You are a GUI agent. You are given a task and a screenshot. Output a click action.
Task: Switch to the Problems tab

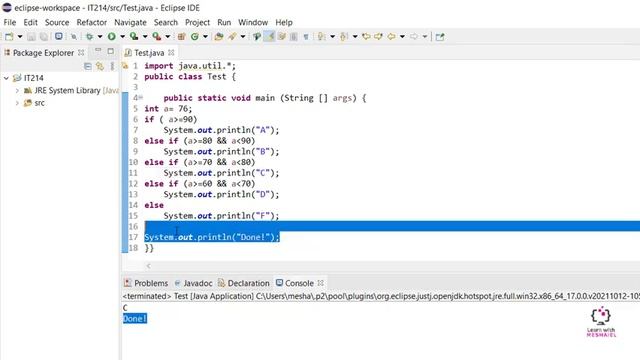(146, 283)
